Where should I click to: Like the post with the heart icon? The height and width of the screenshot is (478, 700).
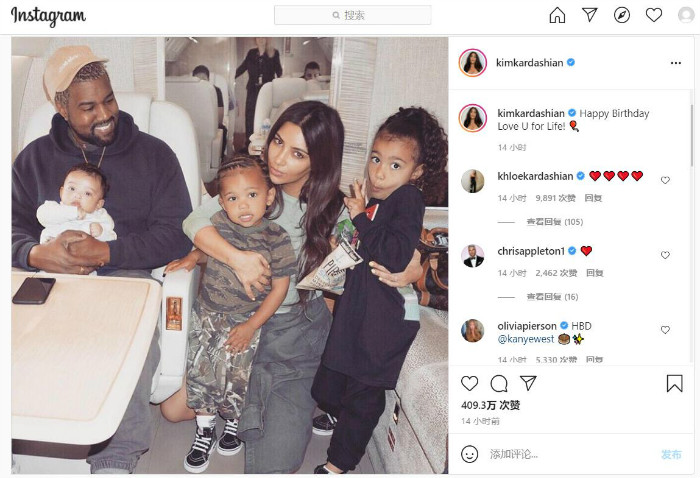point(470,383)
